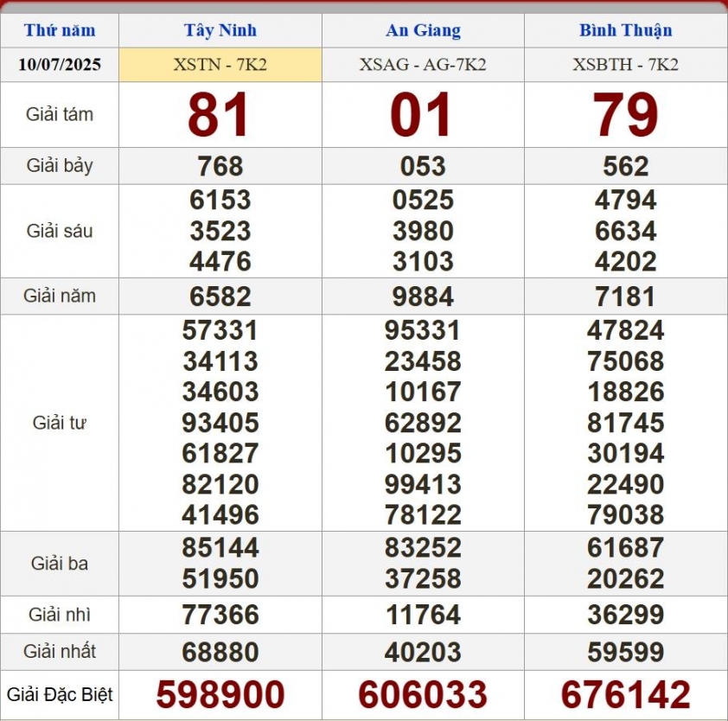Select the Bình Thuận province header link
728x721 pixels.
point(625,30)
